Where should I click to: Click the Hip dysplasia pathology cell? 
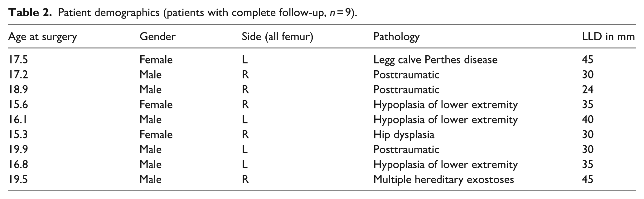click(x=404, y=135)
